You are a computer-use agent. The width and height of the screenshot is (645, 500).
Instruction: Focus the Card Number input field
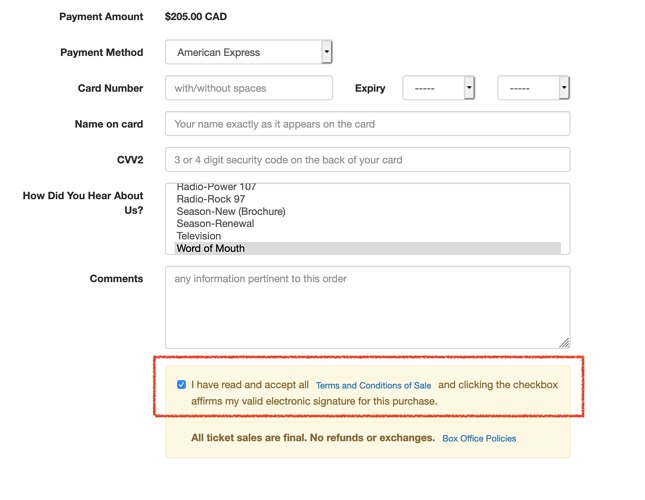pos(249,88)
